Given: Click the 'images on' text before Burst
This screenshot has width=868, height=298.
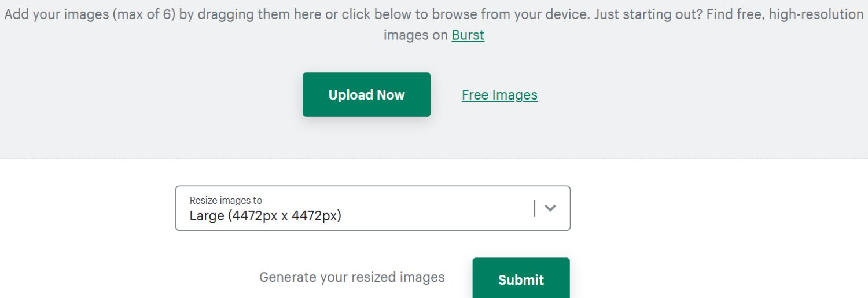Looking at the screenshot, I should click(415, 35).
